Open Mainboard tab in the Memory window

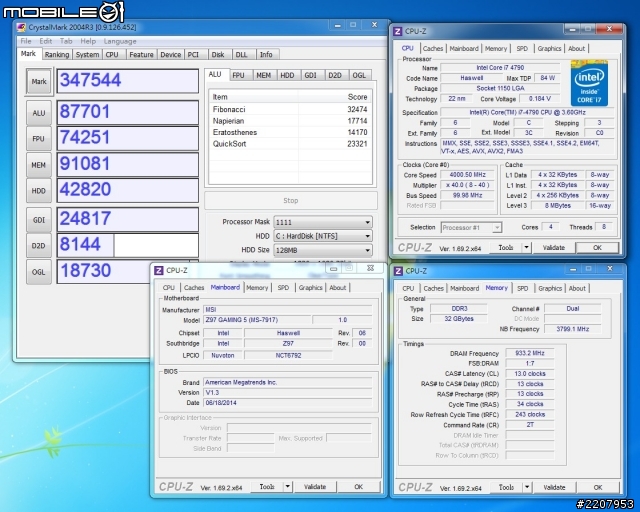point(464,288)
